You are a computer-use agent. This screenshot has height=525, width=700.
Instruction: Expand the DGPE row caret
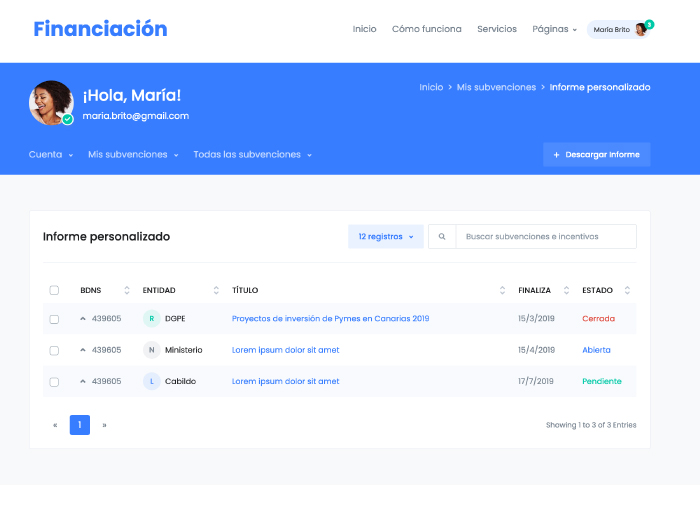click(83, 319)
